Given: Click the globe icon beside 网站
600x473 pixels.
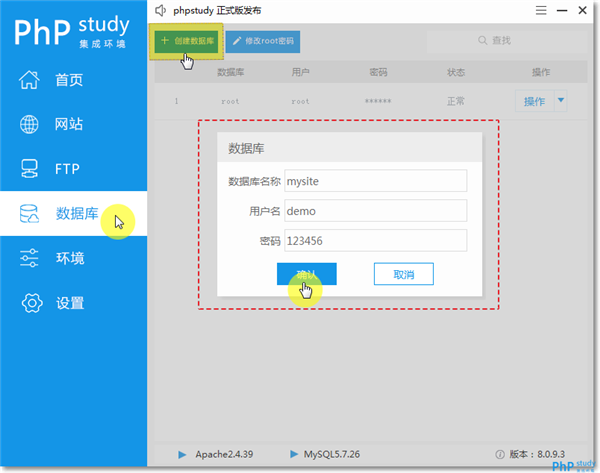Looking at the screenshot, I should (x=29, y=124).
